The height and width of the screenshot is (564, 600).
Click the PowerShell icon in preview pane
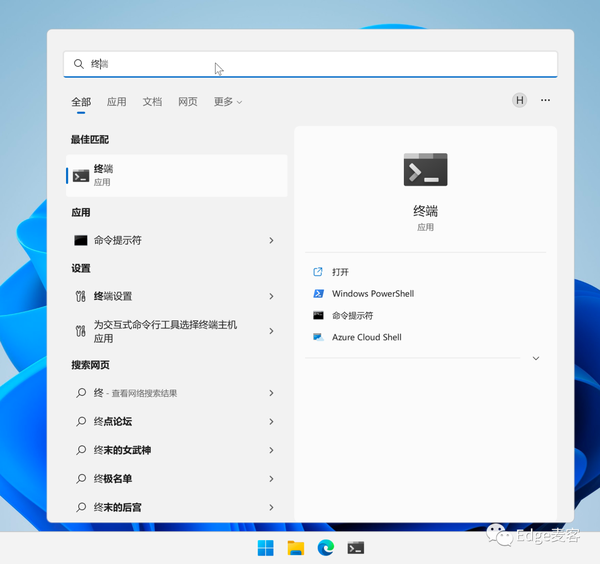[318, 293]
